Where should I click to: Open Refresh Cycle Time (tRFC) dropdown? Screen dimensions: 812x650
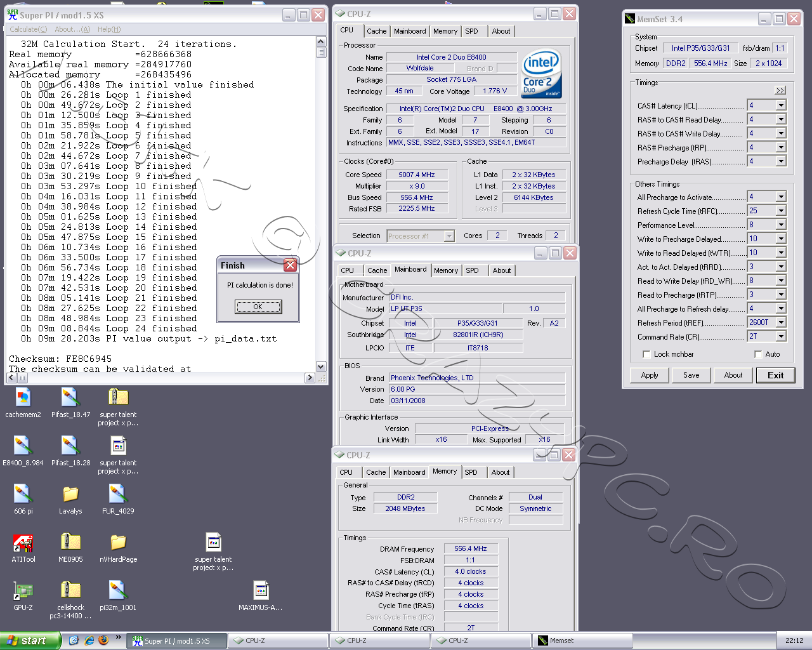pos(781,211)
